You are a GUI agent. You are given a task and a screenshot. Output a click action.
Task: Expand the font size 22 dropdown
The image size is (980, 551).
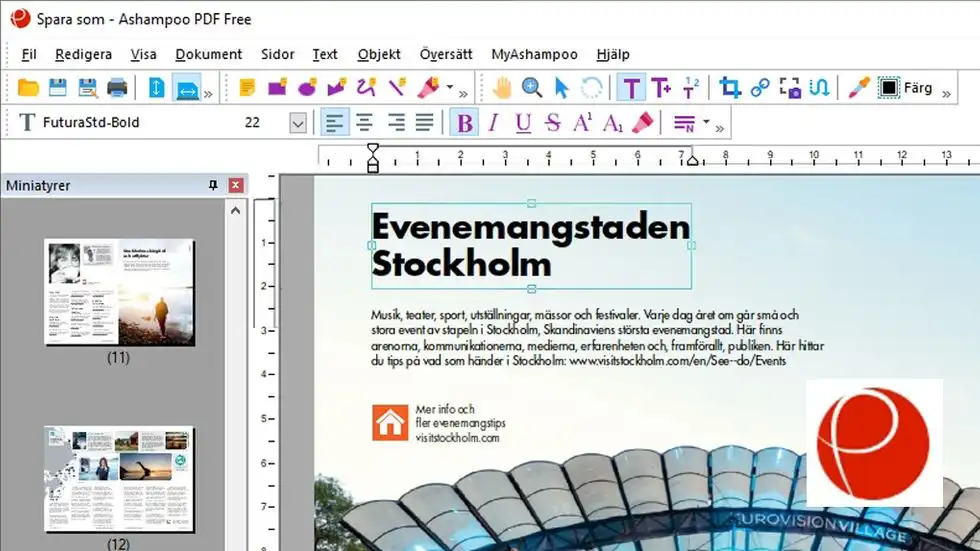pos(298,123)
